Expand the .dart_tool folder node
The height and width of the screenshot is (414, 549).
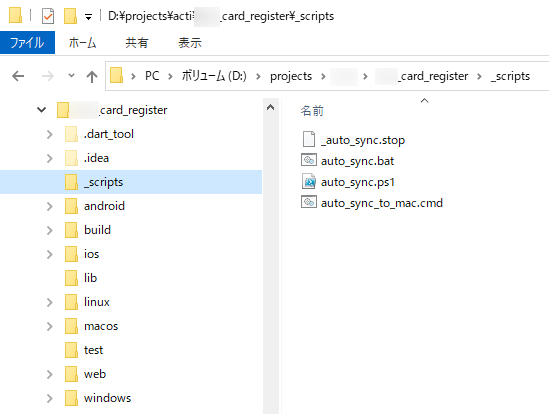(50, 134)
